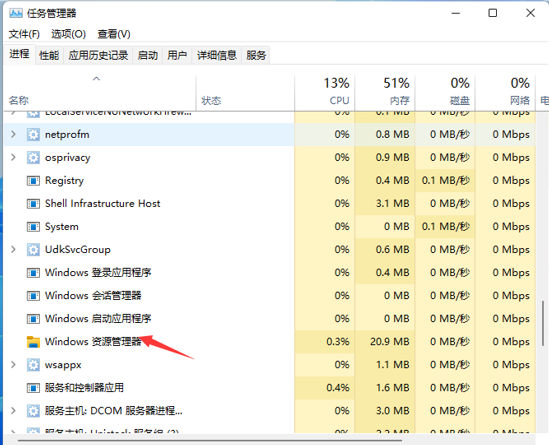Expand the osprivacy process group
The width and height of the screenshot is (549, 445).
pyautogui.click(x=13, y=157)
